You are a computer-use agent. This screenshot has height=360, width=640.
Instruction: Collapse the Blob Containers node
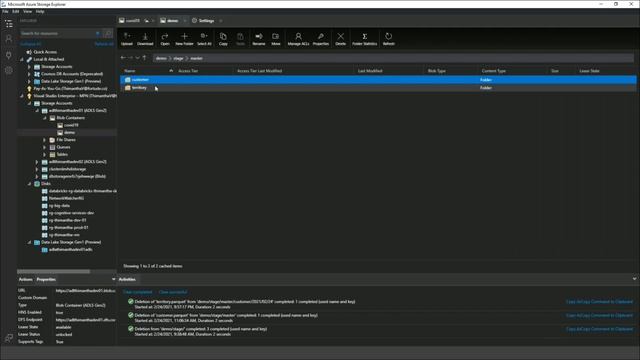45,118
